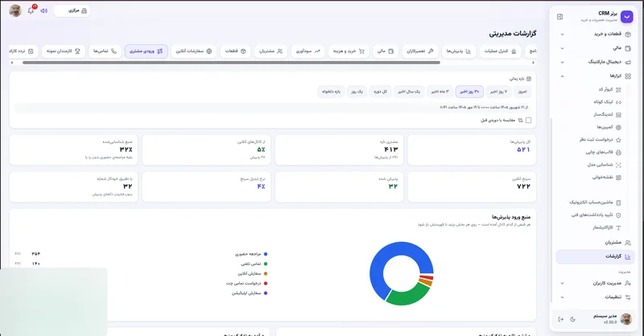
Task: Open تأیید یادداشت‌های فنی item
Action: (596, 215)
